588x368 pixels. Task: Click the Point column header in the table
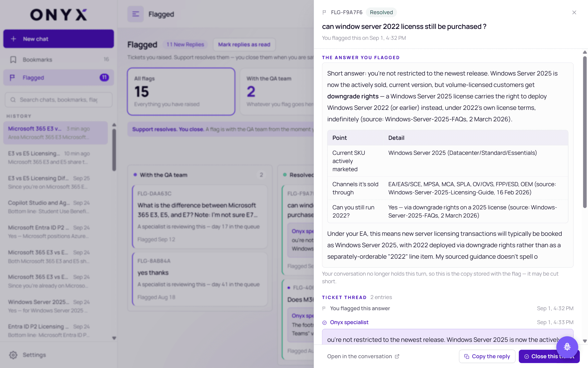click(x=339, y=138)
